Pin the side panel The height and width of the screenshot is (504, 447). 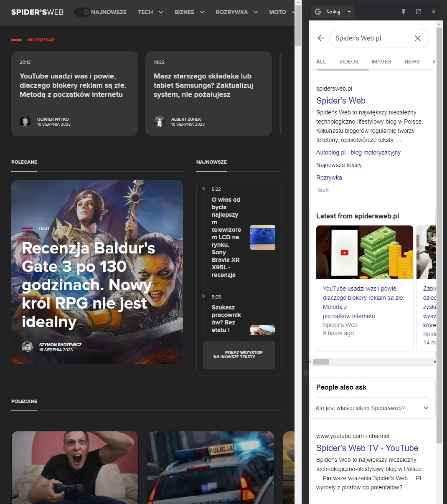click(404, 12)
